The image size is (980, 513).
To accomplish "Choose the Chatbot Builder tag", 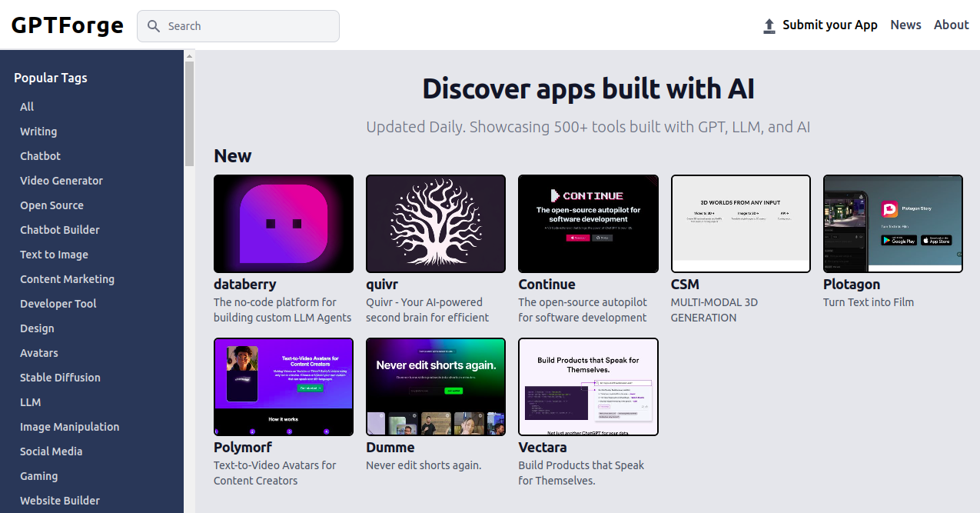I will [x=60, y=230].
